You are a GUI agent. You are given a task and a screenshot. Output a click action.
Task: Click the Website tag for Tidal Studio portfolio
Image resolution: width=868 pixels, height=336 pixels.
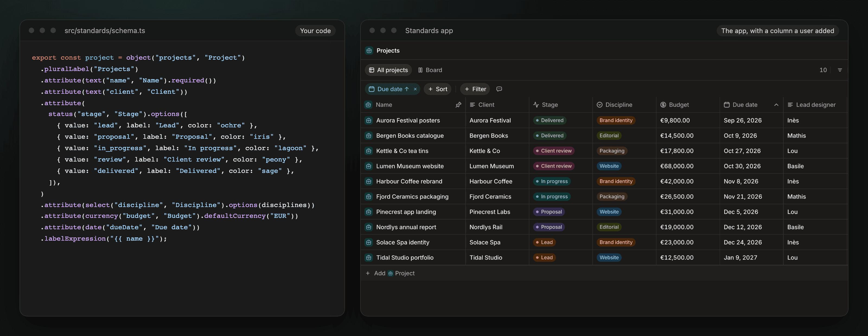tap(609, 258)
